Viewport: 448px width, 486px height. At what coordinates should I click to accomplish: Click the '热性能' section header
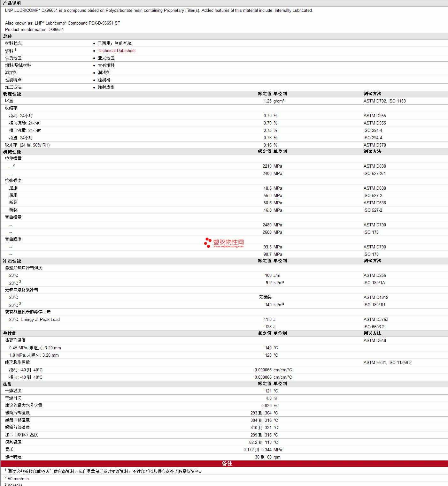pos(10,333)
